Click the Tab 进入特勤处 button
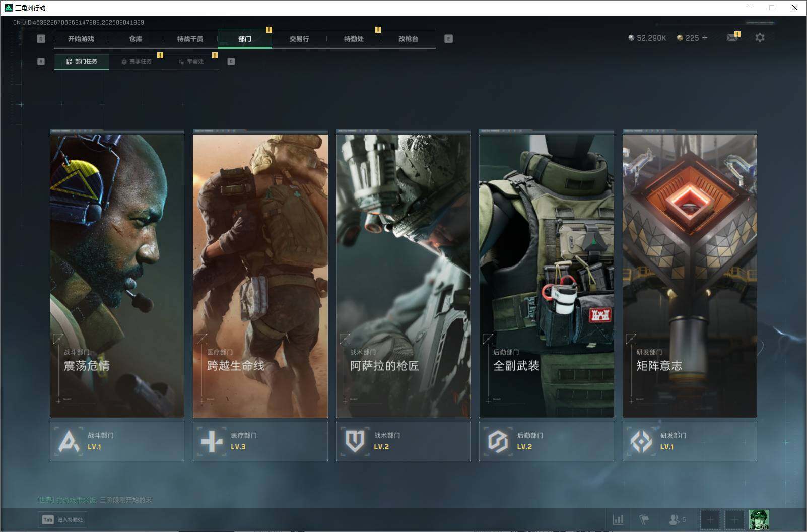The image size is (807, 532). 62,519
